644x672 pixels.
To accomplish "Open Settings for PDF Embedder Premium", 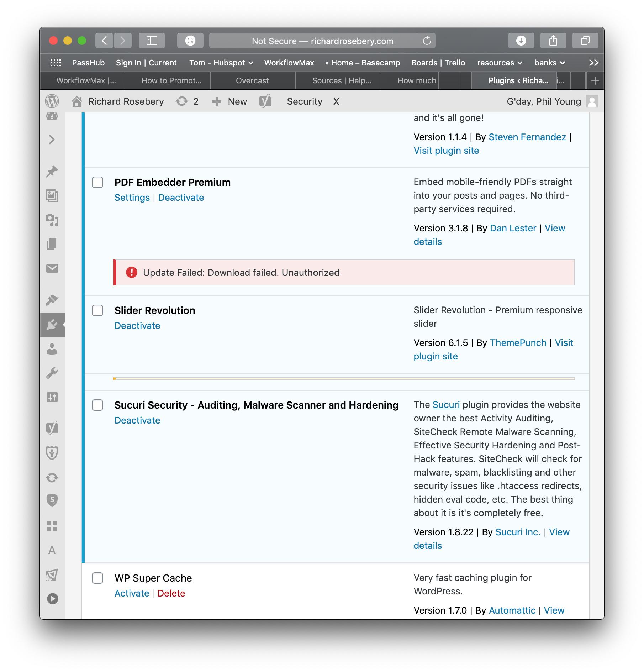I will (x=132, y=198).
